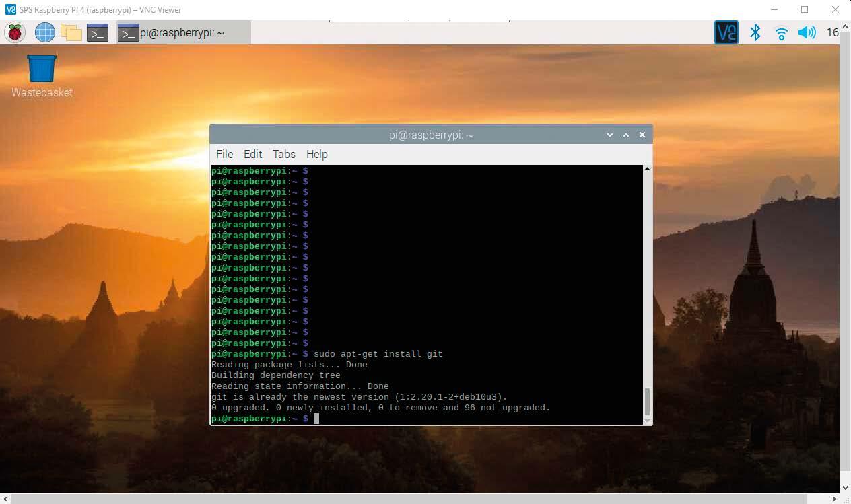
Task: Click 'Reading state information... Done' line
Action: tap(300, 386)
